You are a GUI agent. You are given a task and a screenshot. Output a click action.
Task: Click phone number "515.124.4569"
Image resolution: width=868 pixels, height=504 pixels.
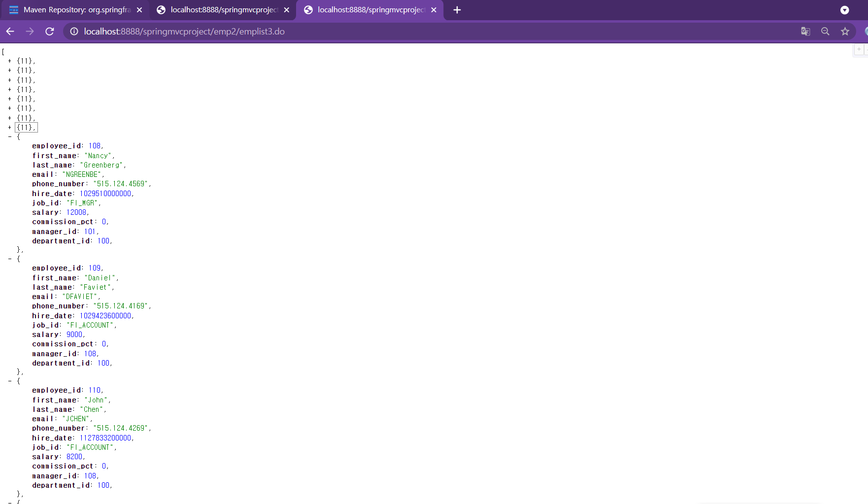coord(121,184)
